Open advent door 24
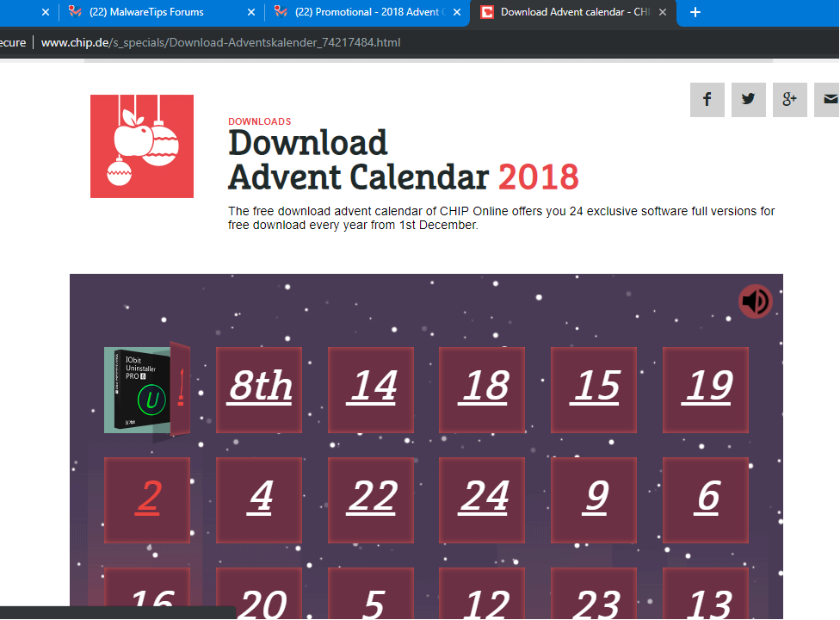The image size is (840, 620). pyautogui.click(x=482, y=500)
